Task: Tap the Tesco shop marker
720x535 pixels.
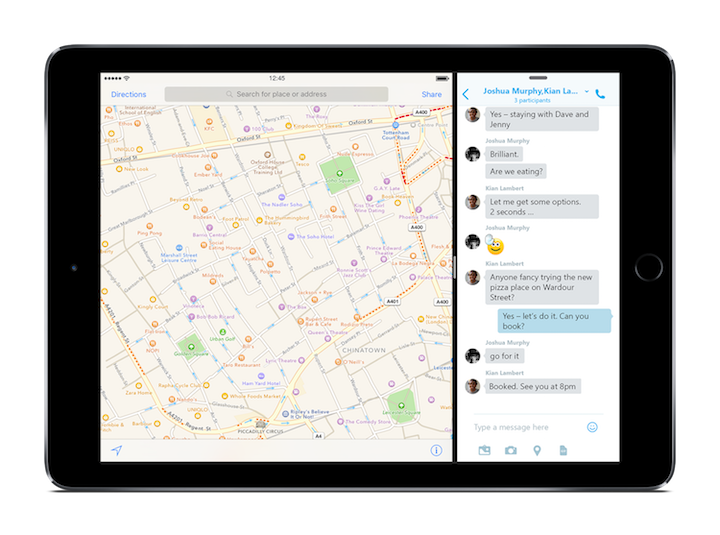Action: [302, 157]
